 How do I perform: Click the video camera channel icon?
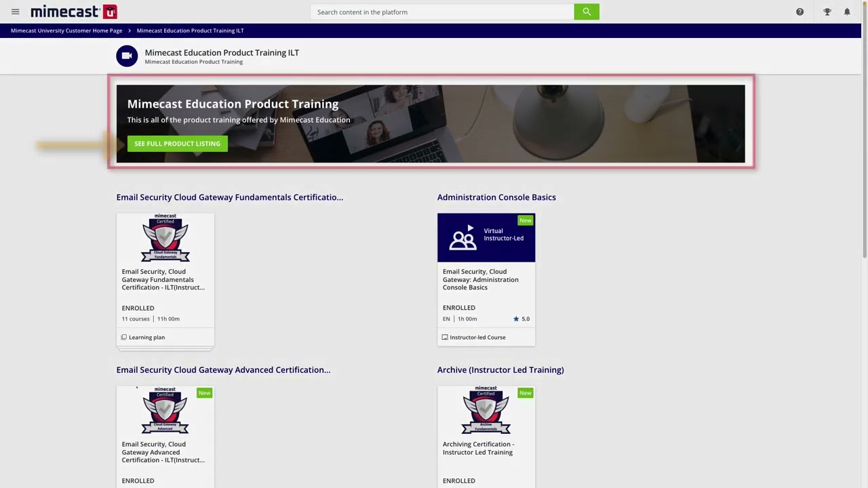[x=127, y=56]
